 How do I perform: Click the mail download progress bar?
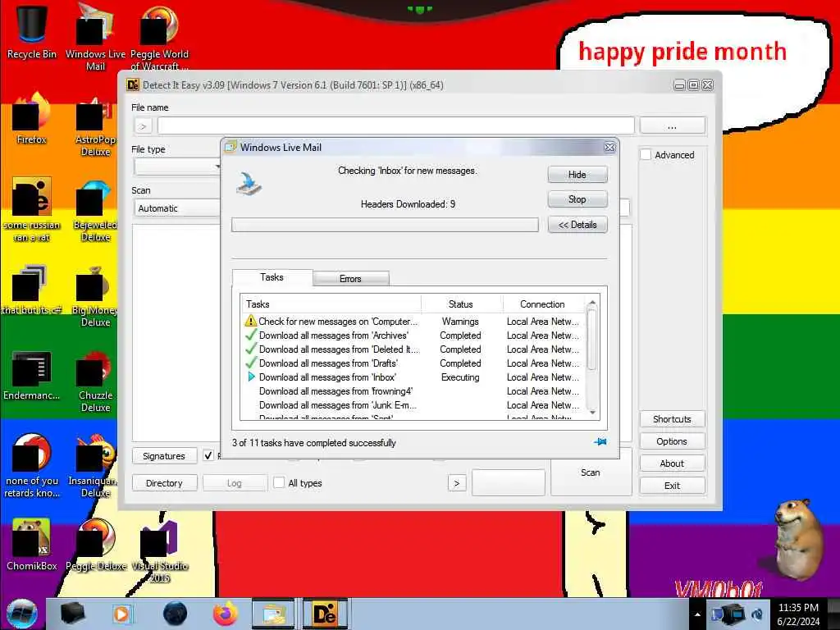[385, 225]
